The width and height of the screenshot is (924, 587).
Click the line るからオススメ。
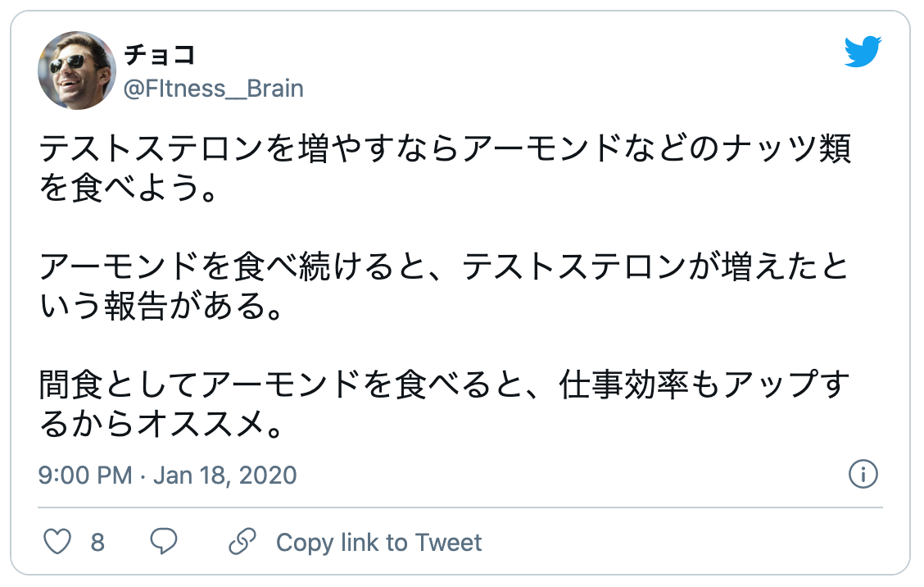tap(161, 425)
